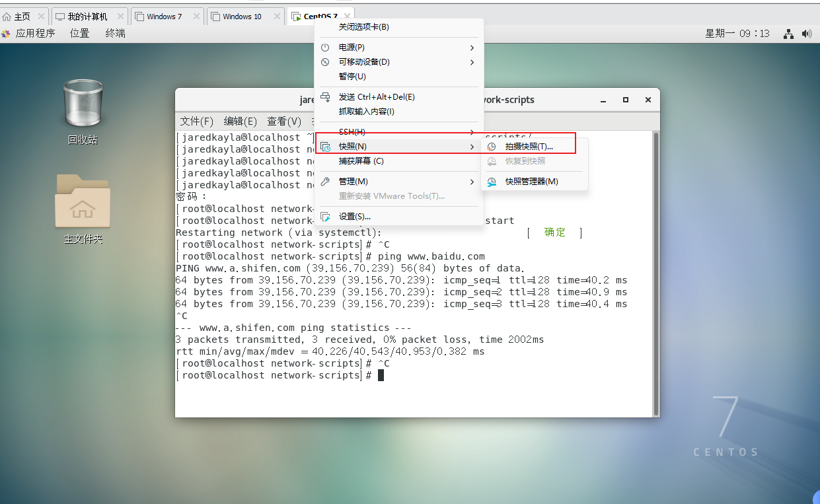Viewport: 820px width, 504px height.
Task: Click the terminal vertical scrollbar
Action: 655,273
